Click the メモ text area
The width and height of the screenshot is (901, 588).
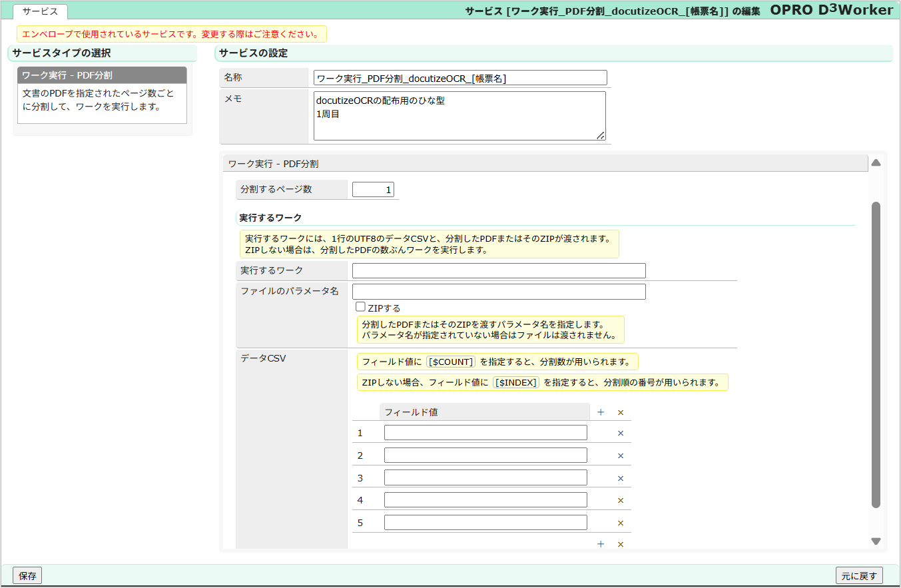click(x=459, y=117)
